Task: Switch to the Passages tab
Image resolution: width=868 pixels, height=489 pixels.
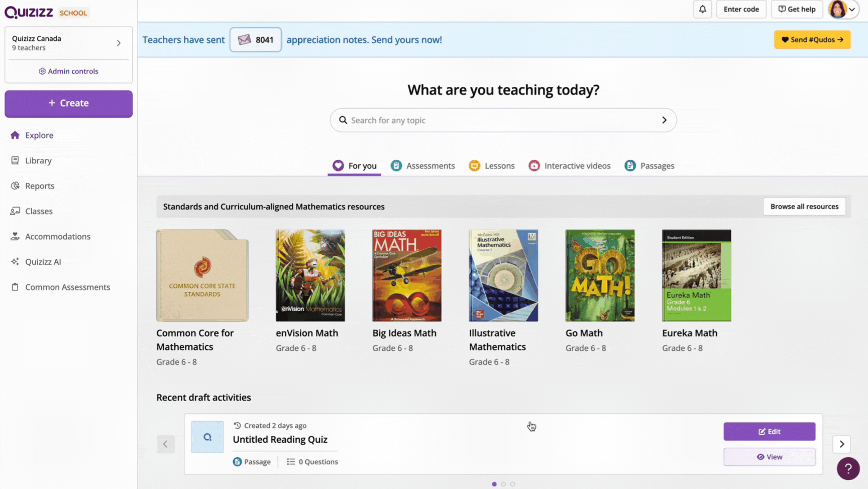Action: [x=649, y=166]
